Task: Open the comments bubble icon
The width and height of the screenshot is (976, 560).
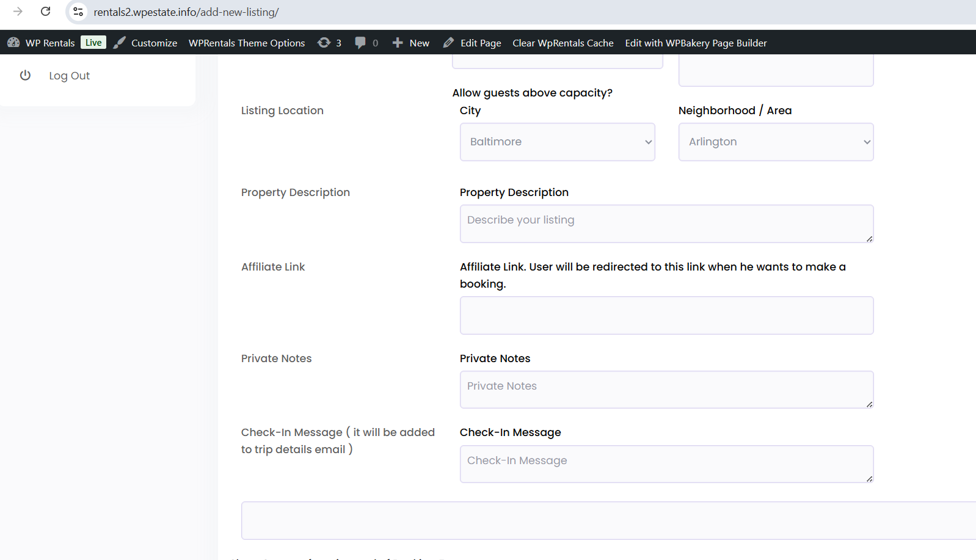Action: pos(360,43)
